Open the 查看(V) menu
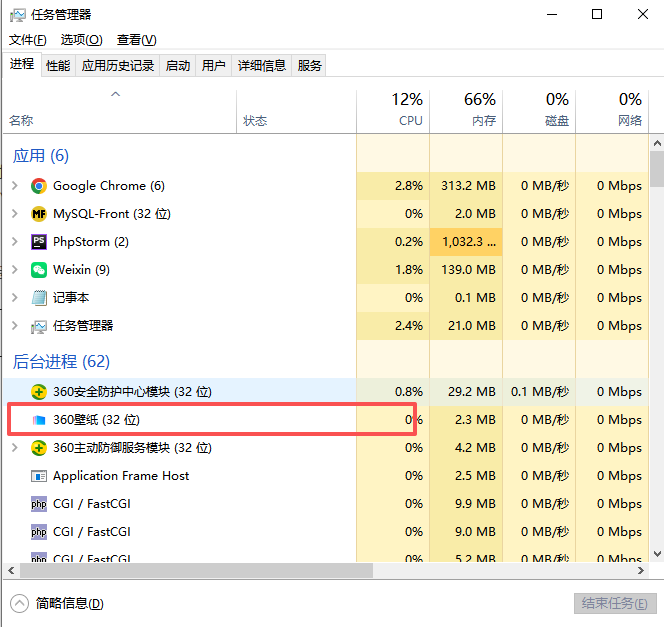This screenshot has width=664, height=627. tap(137, 40)
